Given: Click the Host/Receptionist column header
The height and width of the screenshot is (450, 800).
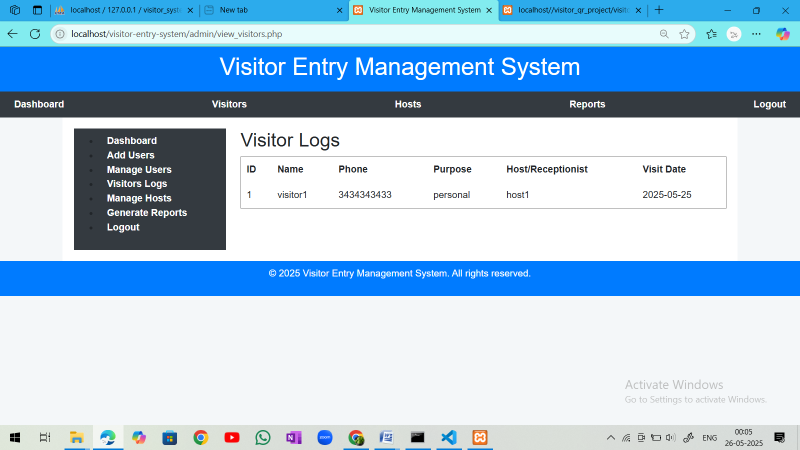Looking at the screenshot, I should (547, 169).
